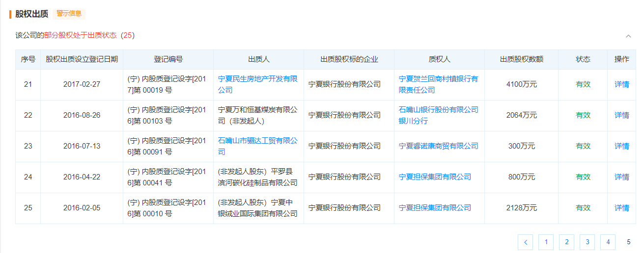Open 石嘴山银行股份有限公司银川分行 link
Screen dimensions: 644x253
[x=439, y=115]
